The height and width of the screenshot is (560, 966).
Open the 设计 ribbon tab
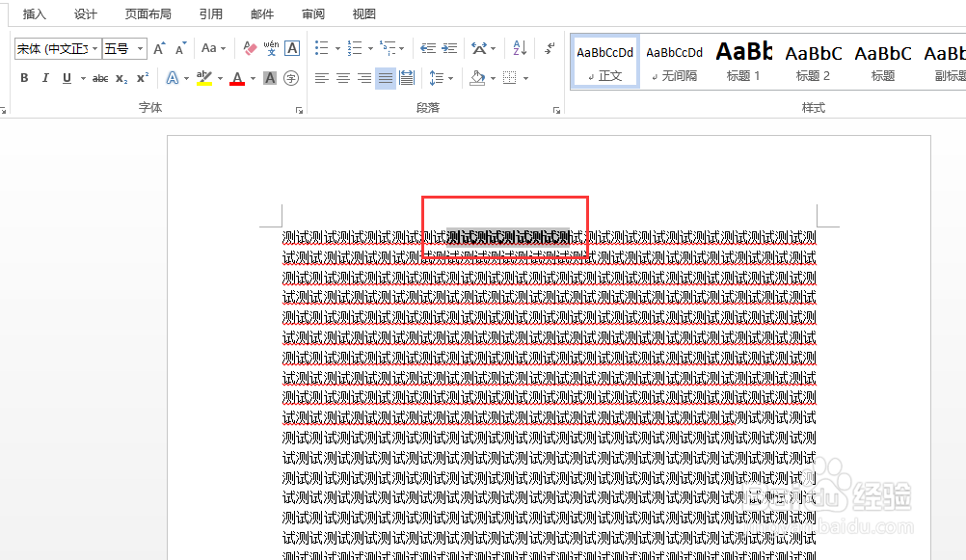pyautogui.click(x=86, y=13)
